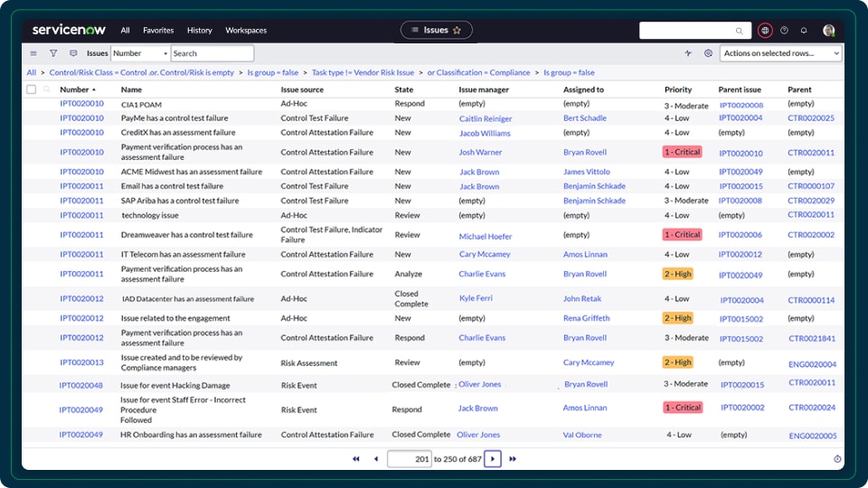Click the globe scope picker icon

click(x=765, y=30)
